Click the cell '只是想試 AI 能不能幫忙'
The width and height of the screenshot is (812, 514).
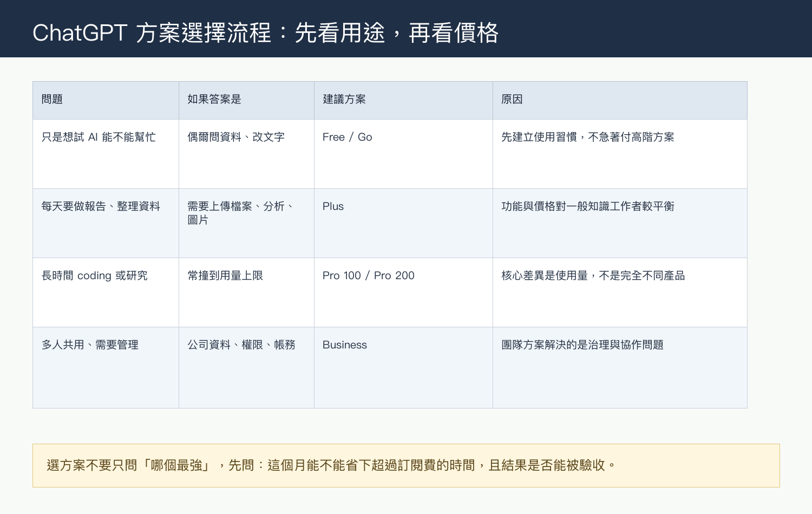pos(106,154)
